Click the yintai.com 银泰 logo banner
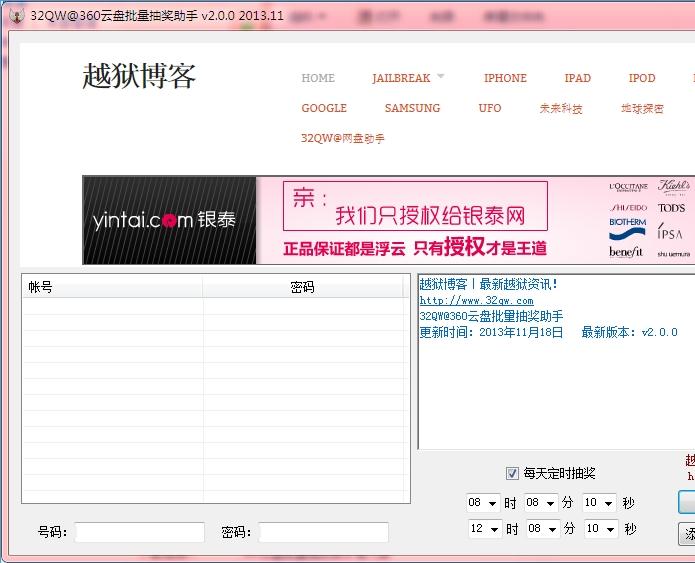Image resolution: width=695 pixels, height=563 pixels. [x=169, y=220]
